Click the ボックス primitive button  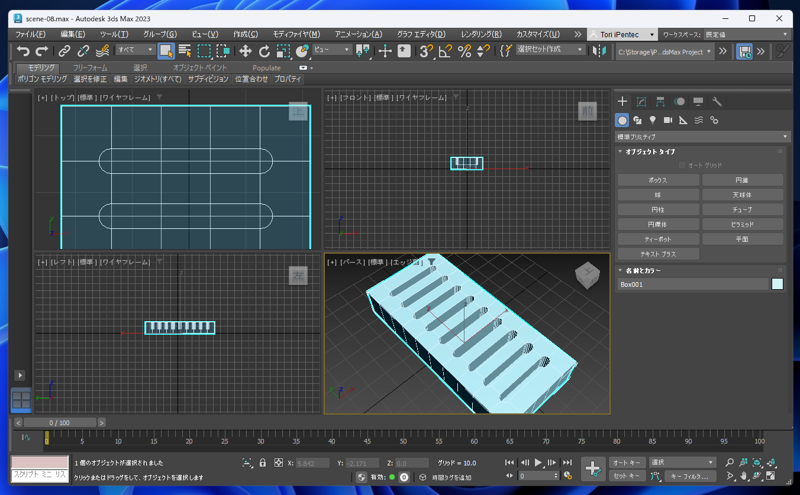click(658, 180)
